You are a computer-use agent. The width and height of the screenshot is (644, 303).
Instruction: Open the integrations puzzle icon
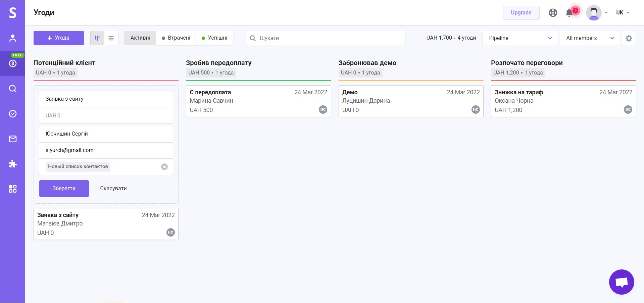click(x=12, y=164)
